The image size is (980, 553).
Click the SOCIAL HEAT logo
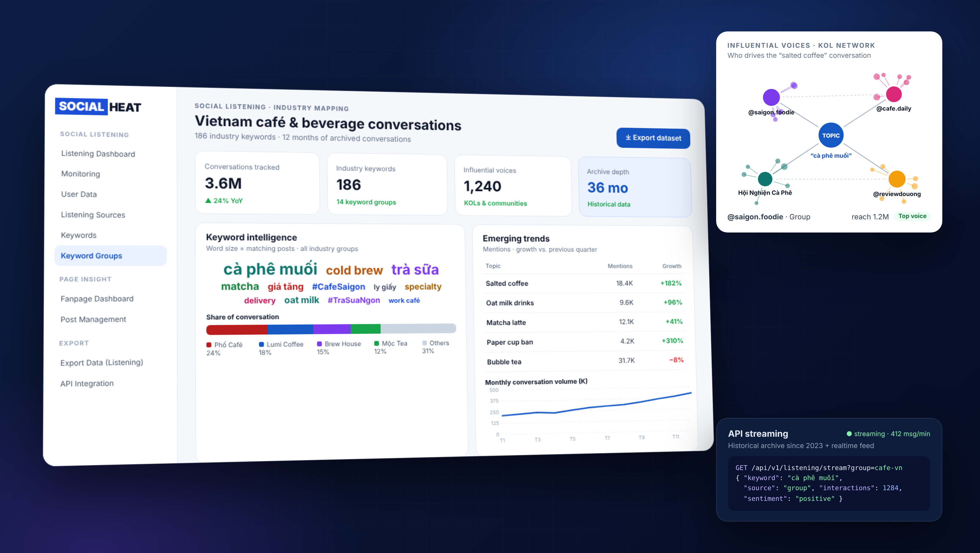click(x=98, y=107)
